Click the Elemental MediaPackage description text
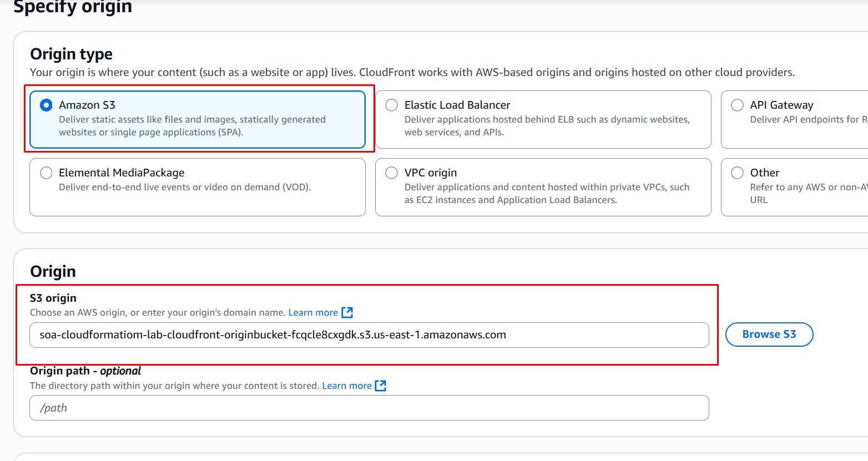This screenshot has height=461, width=868. 185,188
